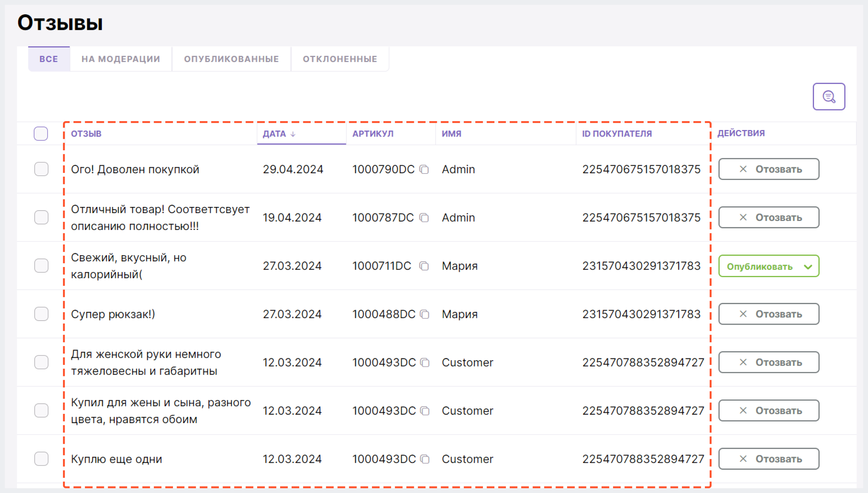Viewport: 868px width, 493px height.
Task: Click buyer ID in 'Куплю еще одни' row
Action: click(x=643, y=459)
